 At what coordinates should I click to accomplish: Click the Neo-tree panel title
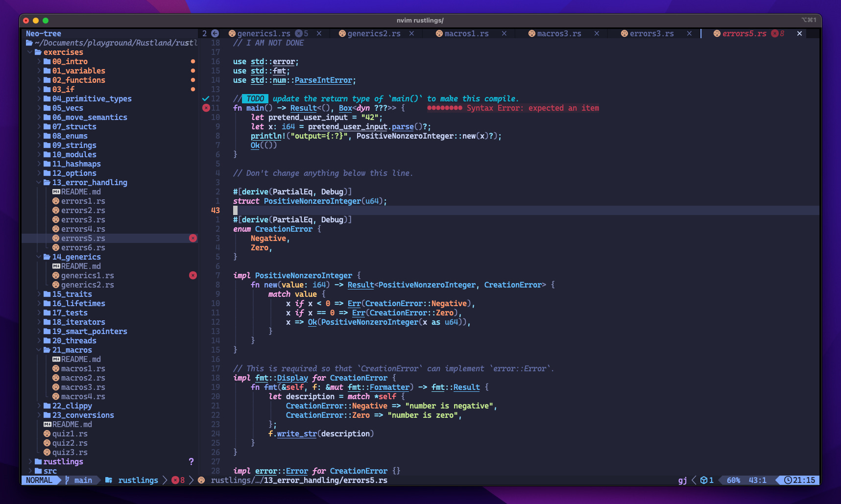point(44,33)
